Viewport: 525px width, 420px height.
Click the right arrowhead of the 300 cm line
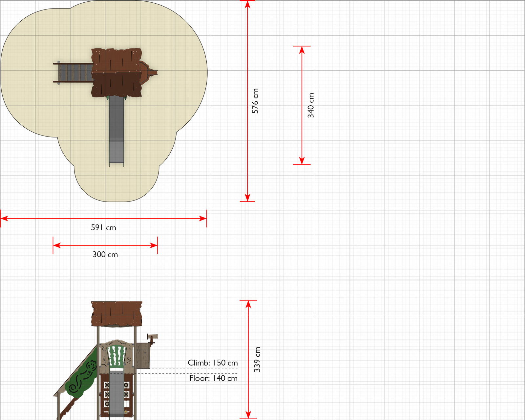coord(154,245)
